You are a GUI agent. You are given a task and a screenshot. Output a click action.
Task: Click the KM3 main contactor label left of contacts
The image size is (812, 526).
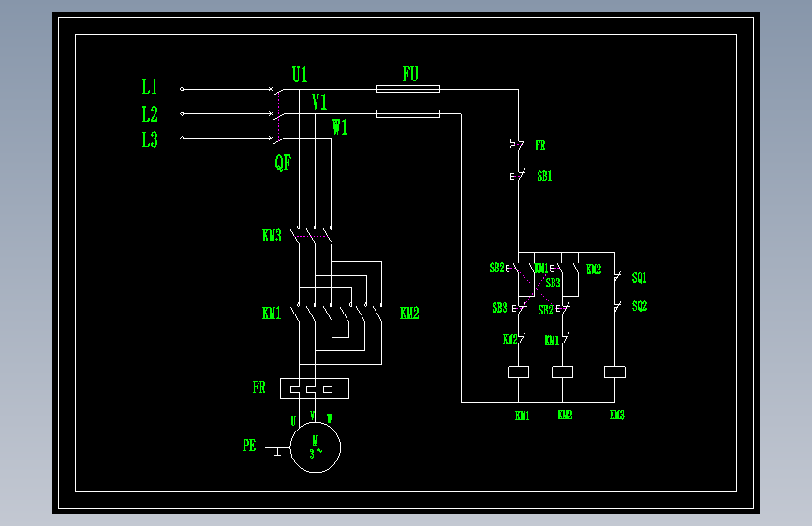click(x=272, y=236)
